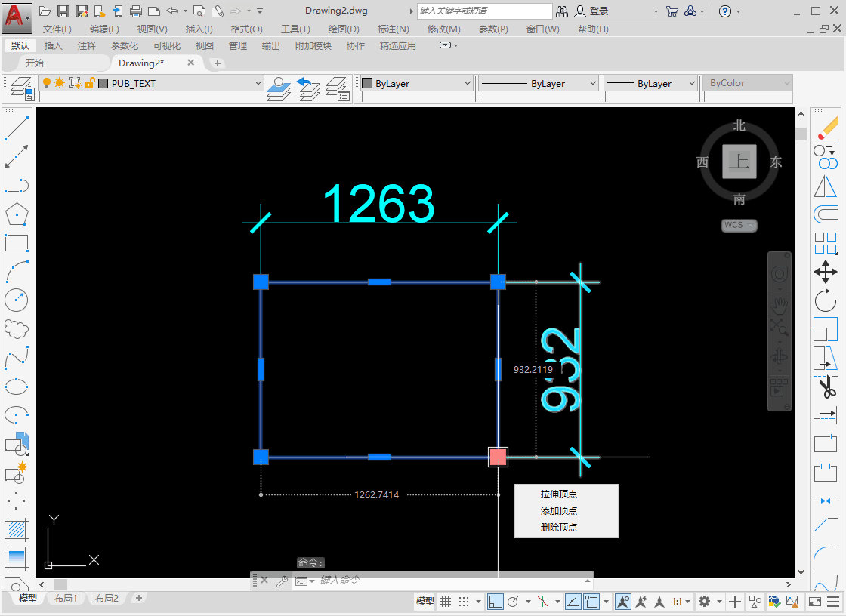Open the PUB_TEXT layer dropdown
The width and height of the screenshot is (846, 616).
click(x=258, y=83)
